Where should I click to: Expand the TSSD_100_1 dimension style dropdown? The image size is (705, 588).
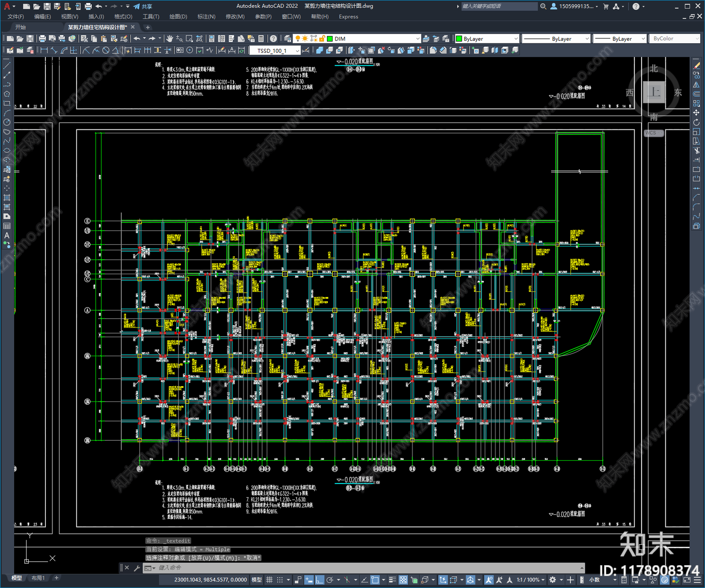tap(275, 51)
